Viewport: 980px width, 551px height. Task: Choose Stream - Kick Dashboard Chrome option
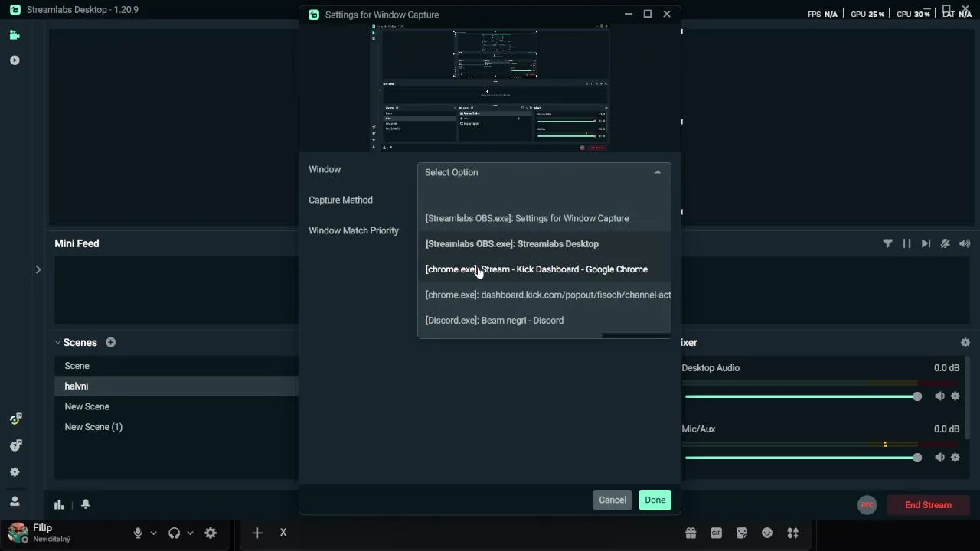[x=544, y=269]
